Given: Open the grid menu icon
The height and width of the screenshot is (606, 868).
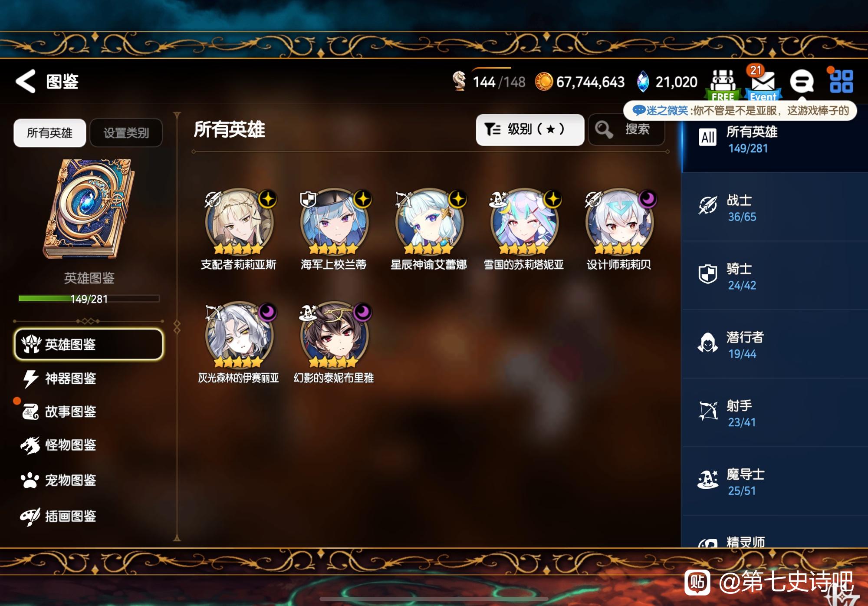Looking at the screenshot, I should point(841,81).
